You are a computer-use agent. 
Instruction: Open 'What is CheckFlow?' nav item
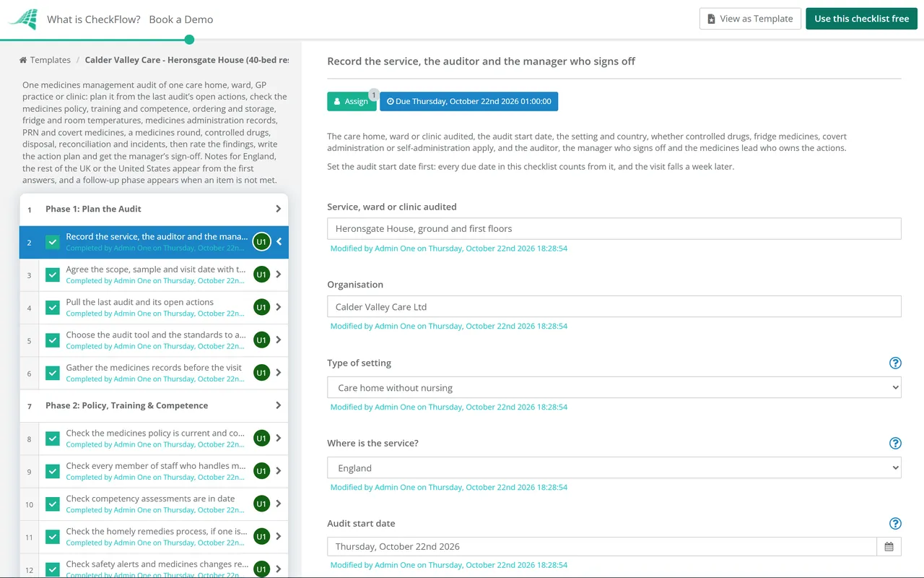[x=94, y=20]
